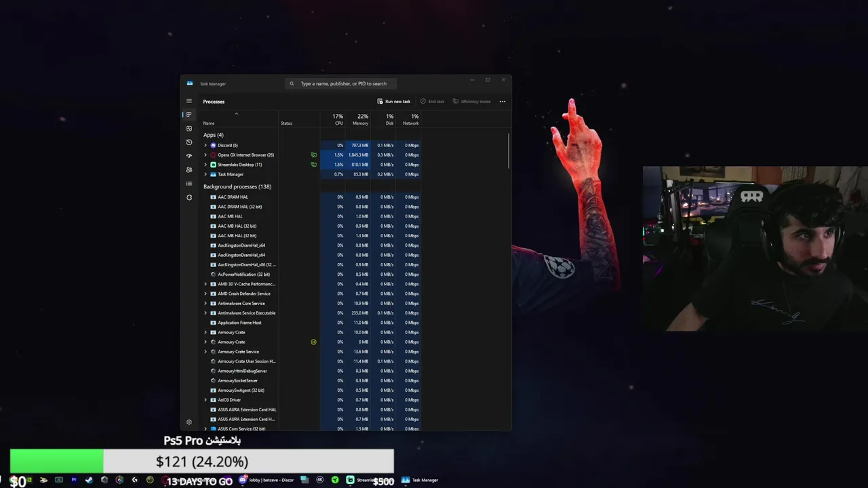
Task: Click the donation goal progress bar
Action: click(x=201, y=461)
